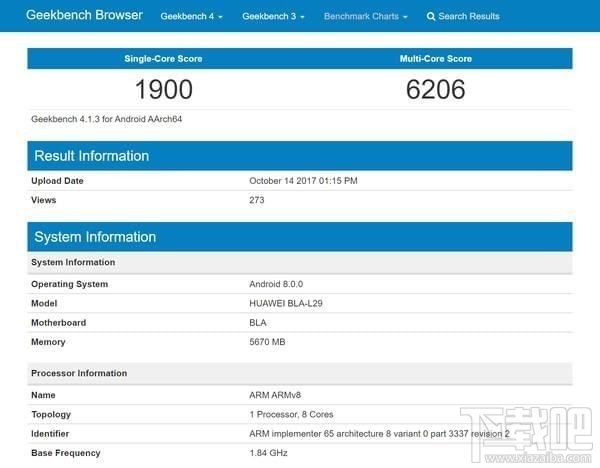Select the multi-core score value 6206
This screenshot has width=600, height=468.
(x=436, y=89)
